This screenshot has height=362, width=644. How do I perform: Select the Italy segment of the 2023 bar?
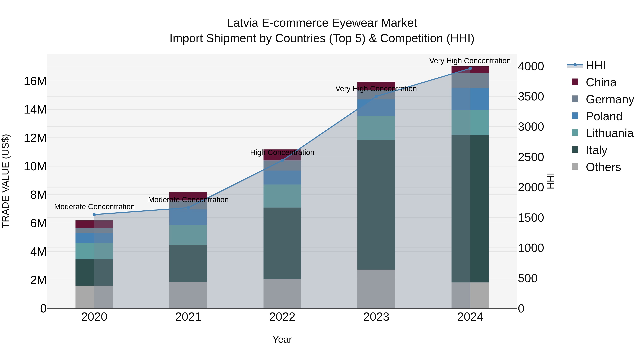click(x=376, y=205)
